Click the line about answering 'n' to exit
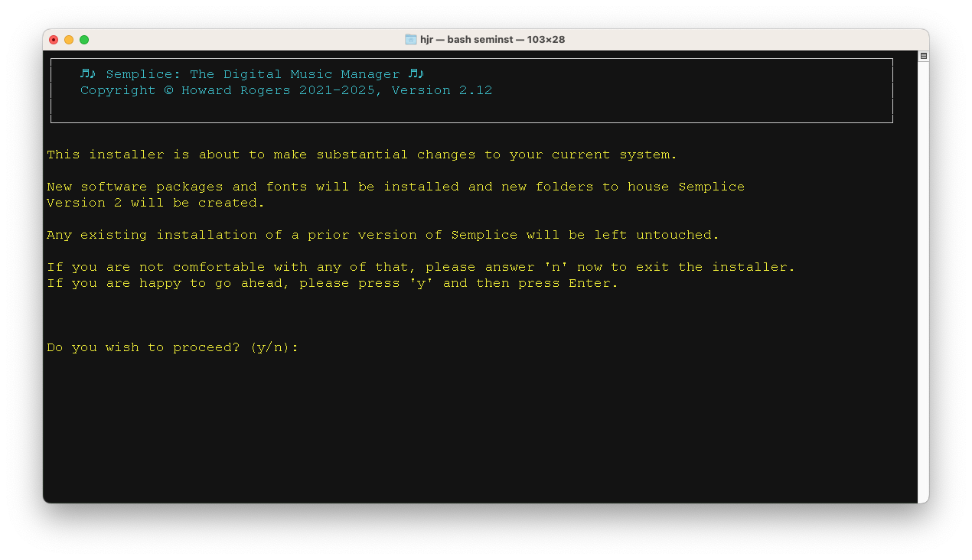 click(421, 267)
